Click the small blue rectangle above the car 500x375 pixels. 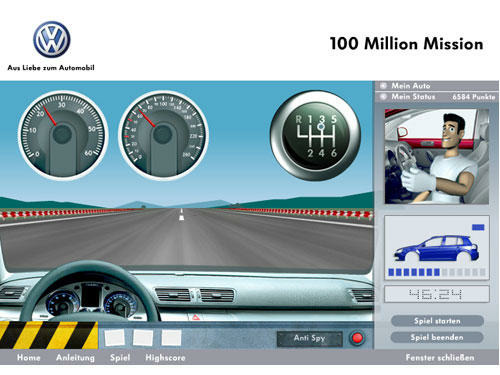click(478, 227)
